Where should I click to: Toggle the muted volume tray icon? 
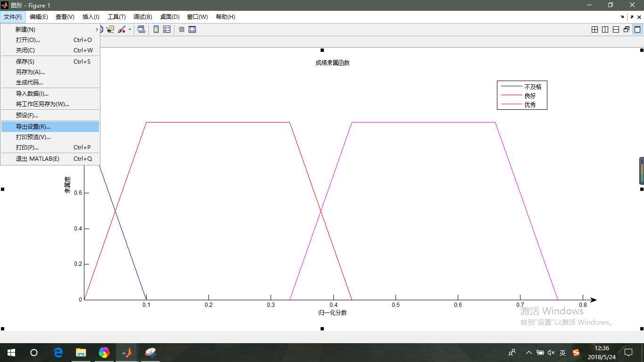[551, 353]
